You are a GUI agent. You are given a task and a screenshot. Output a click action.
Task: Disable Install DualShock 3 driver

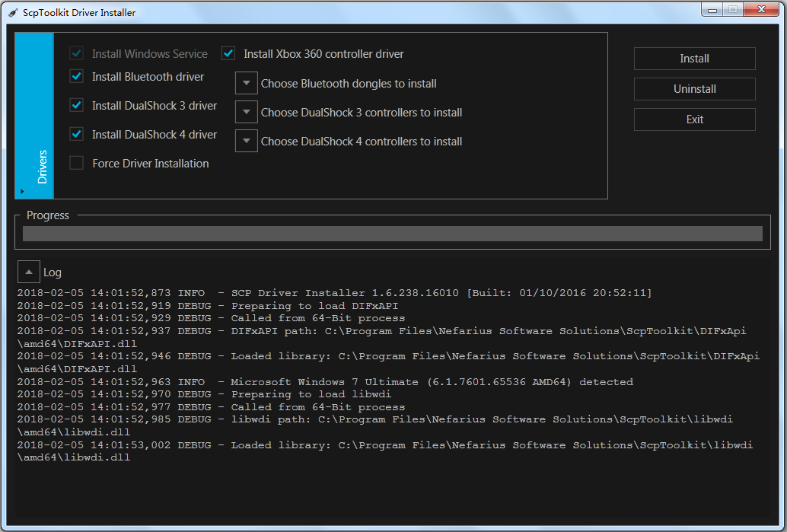coord(76,105)
